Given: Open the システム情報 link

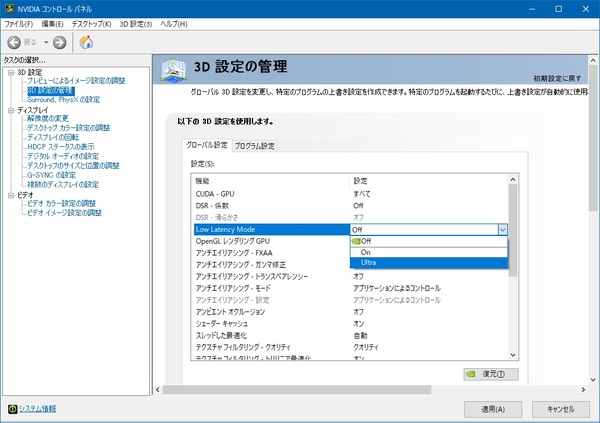Looking at the screenshot, I should (38, 409).
